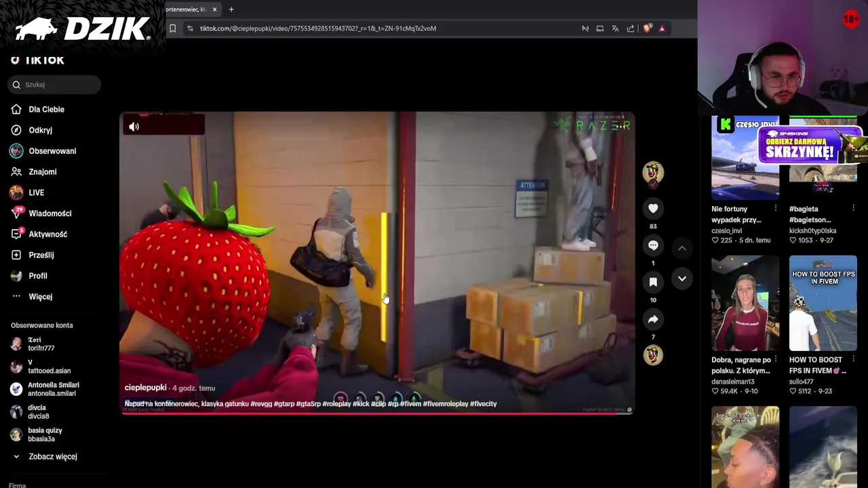Open Brave Shields lion icon
Screen dimensions: 868x488
[x=647, y=28]
